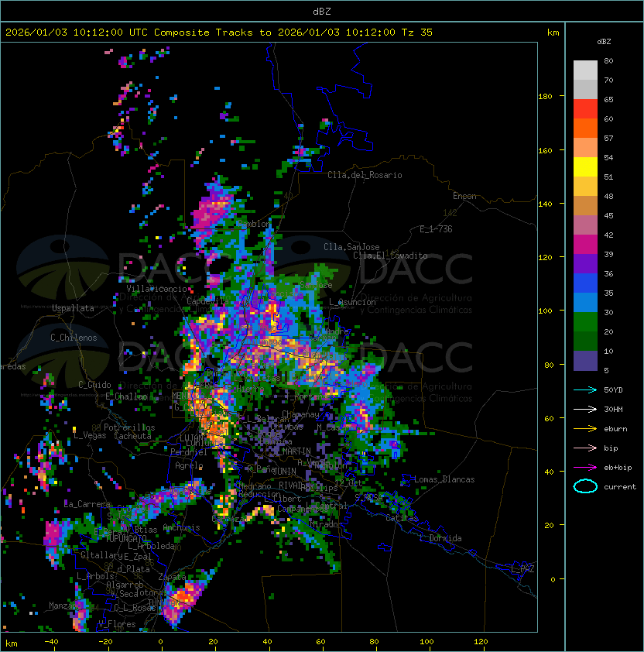Click the Anchoris place label
644x652 pixels.
[181, 527]
